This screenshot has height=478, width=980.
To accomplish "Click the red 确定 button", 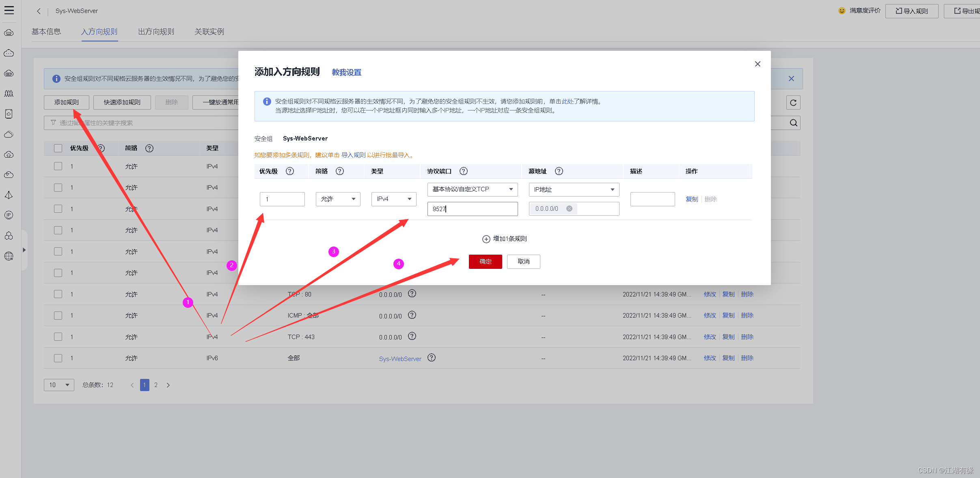I will pyautogui.click(x=485, y=262).
